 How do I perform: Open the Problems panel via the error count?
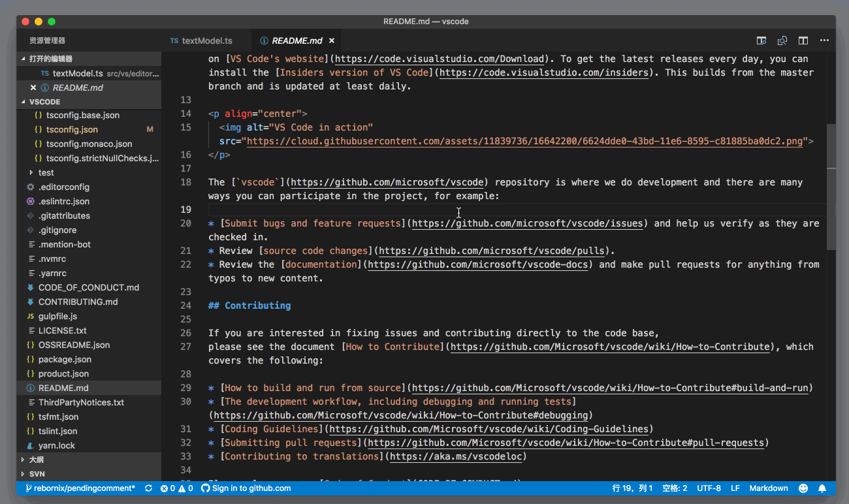168,488
